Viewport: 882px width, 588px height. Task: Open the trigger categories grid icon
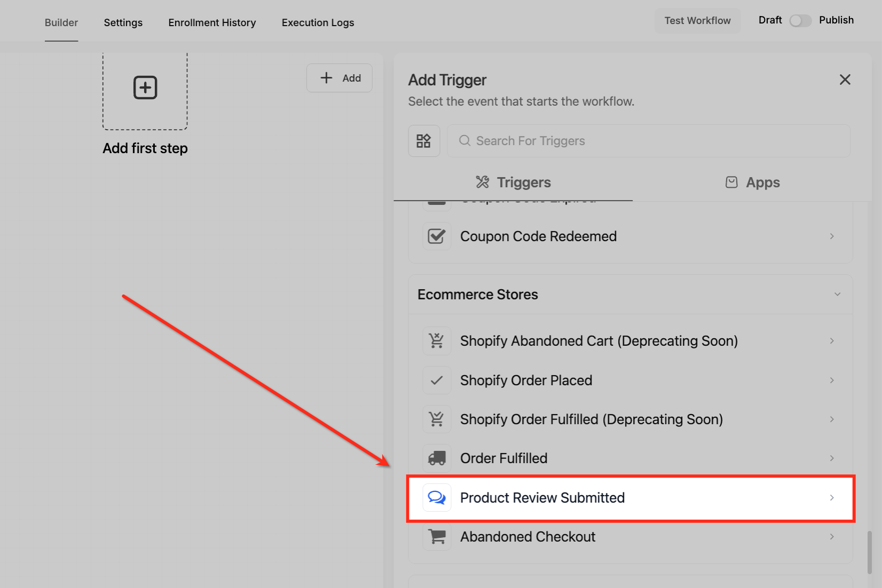tap(424, 141)
